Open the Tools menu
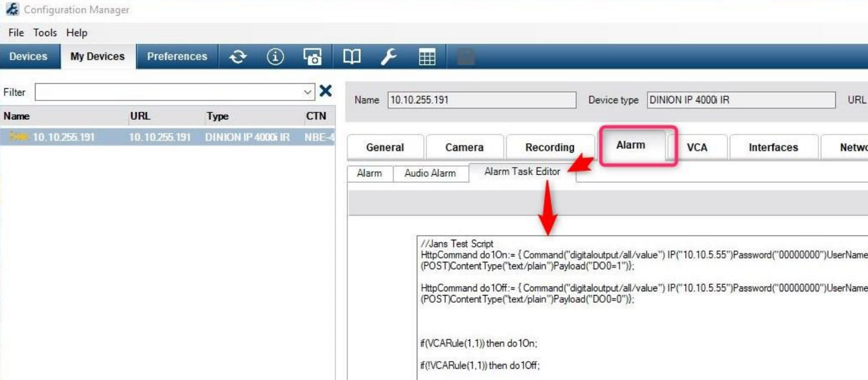868x380 pixels. (x=45, y=33)
